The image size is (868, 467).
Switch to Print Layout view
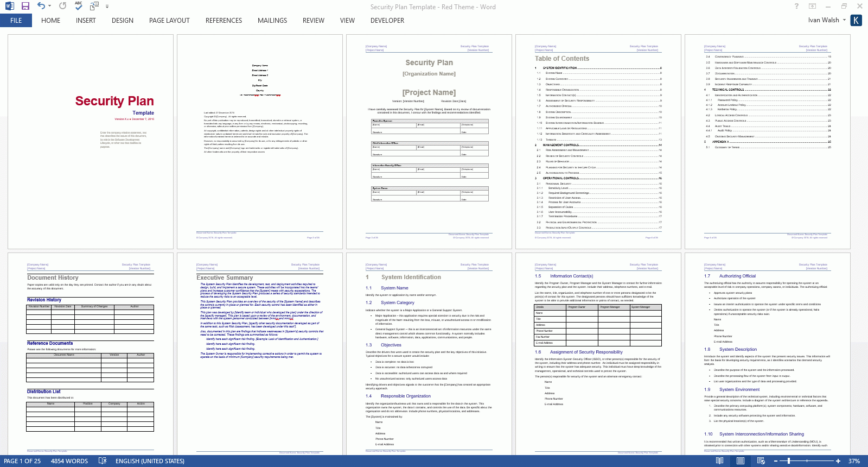coord(740,461)
